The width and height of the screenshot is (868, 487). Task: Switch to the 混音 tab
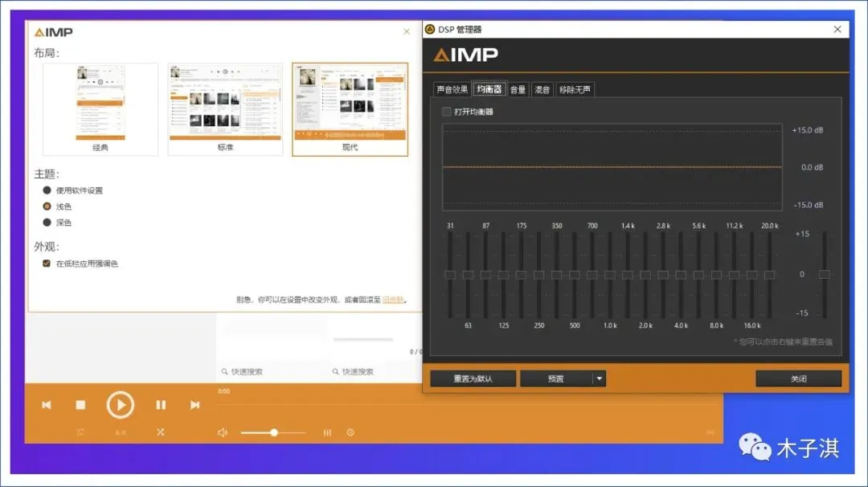(542, 90)
